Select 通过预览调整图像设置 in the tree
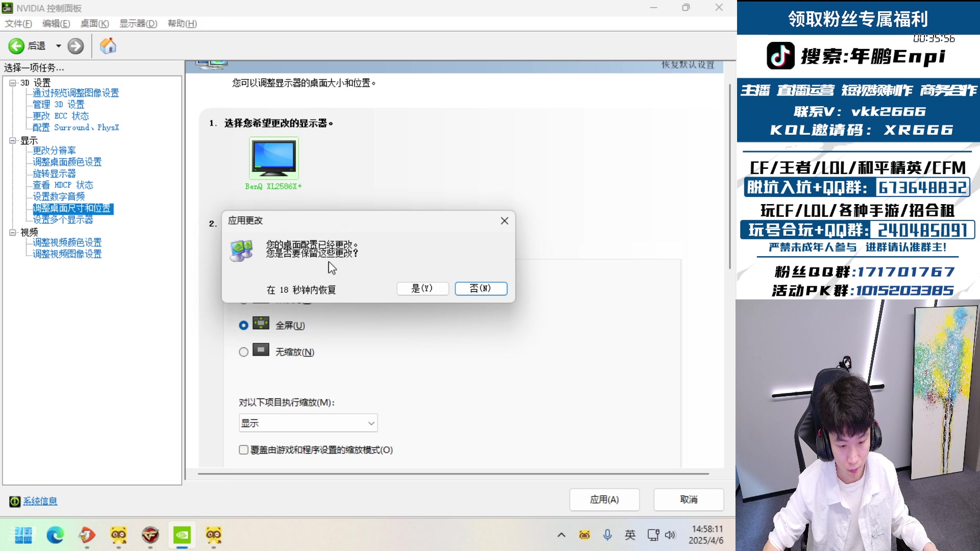This screenshot has width=980, height=551. tap(76, 93)
